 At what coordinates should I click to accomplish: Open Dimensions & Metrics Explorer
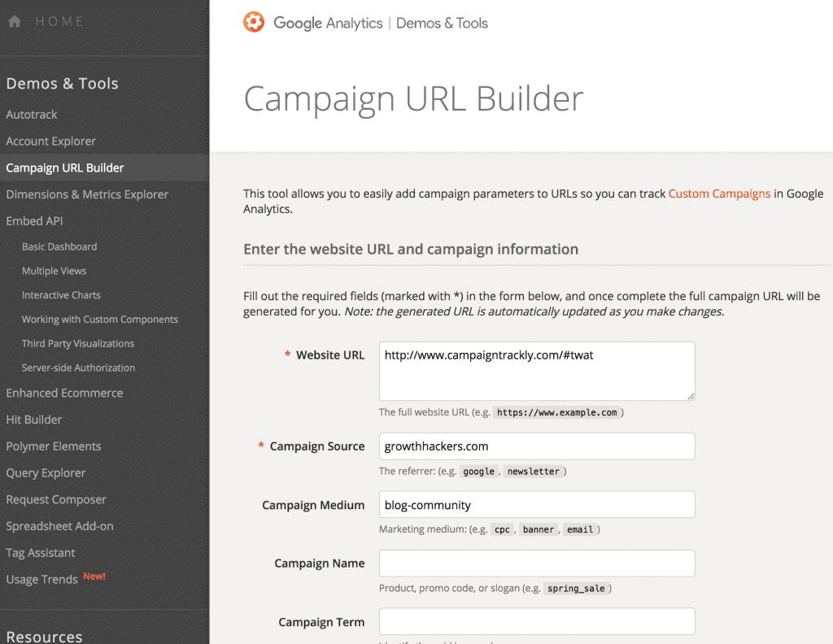tap(87, 194)
